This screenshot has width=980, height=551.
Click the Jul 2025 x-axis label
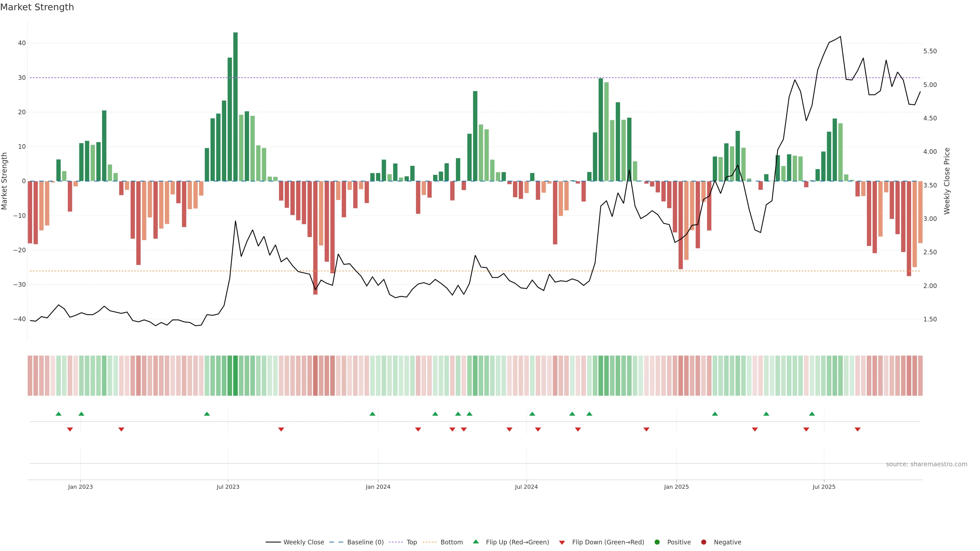point(824,487)
